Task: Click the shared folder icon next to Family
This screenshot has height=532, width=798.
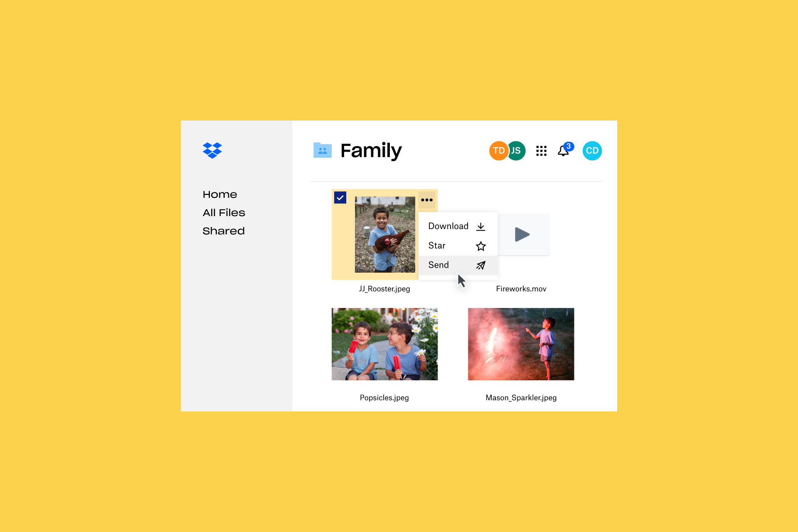Action: tap(320, 150)
